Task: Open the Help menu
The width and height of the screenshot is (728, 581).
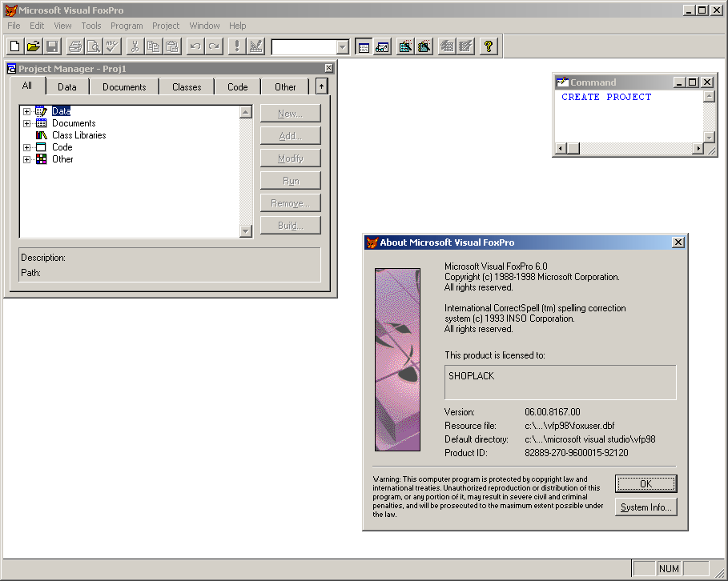Action: click(237, 26)
